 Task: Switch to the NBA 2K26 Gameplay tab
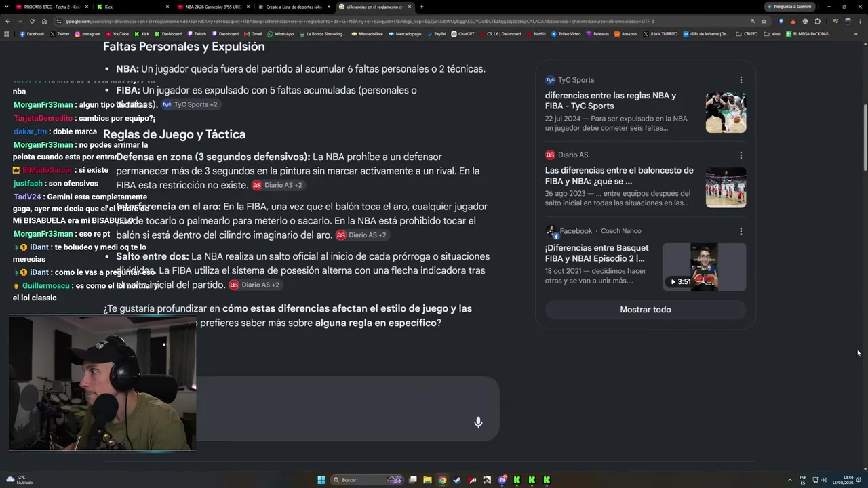214,7
